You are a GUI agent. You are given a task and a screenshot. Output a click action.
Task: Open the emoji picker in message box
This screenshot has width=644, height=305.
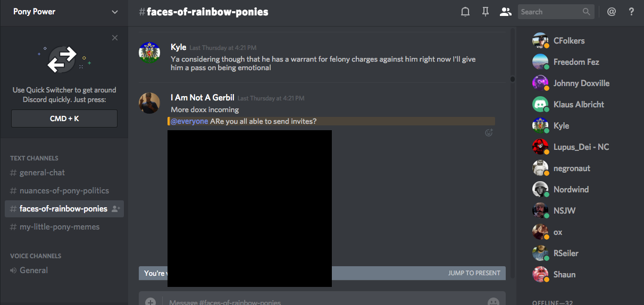click(x=494, y=302)
